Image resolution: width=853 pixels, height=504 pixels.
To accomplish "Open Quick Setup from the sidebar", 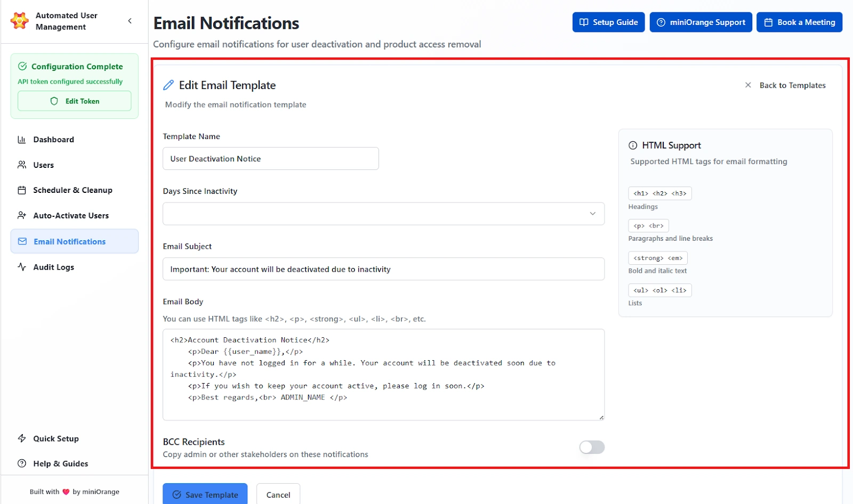I will pos(55,438).
